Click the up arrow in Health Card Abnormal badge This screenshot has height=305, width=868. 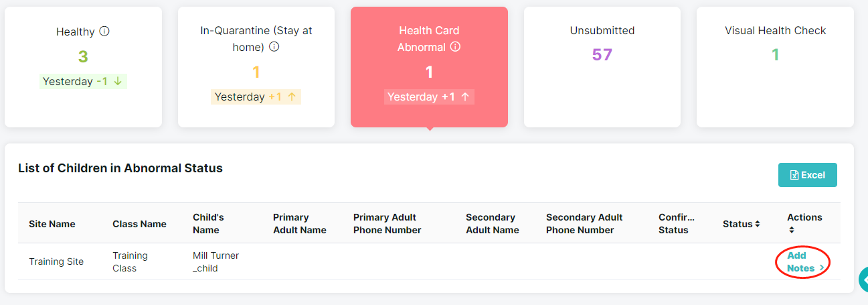click(465, 97)
